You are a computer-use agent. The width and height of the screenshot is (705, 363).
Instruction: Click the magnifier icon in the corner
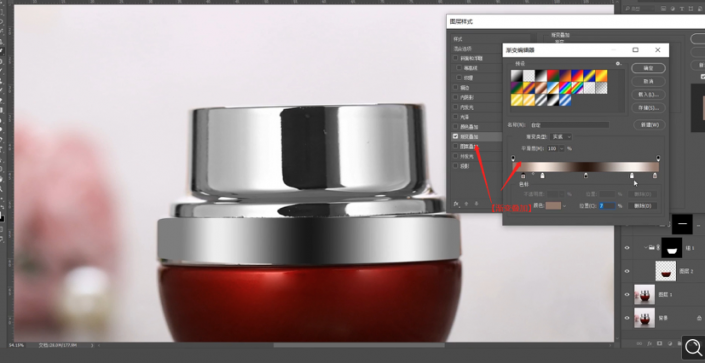(693, 347)
